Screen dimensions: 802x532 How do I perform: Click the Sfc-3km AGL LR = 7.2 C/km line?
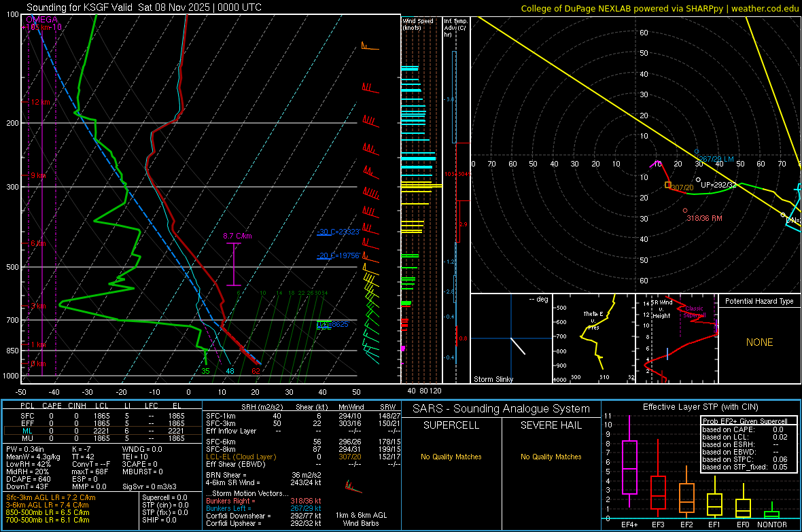click(51, 497)
